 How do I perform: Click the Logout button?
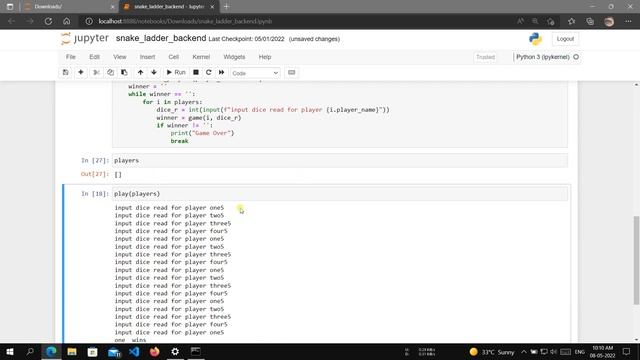(565, 39)
